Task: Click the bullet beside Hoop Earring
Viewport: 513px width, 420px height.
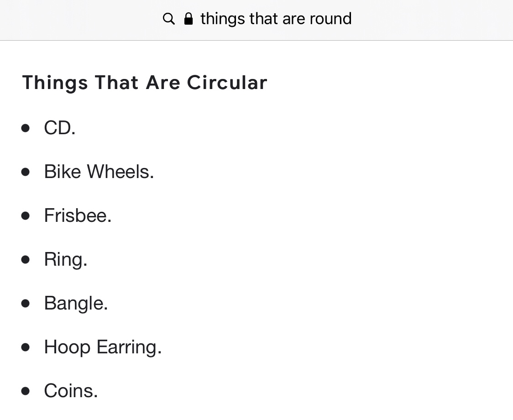Action: [x=26, y=347]
